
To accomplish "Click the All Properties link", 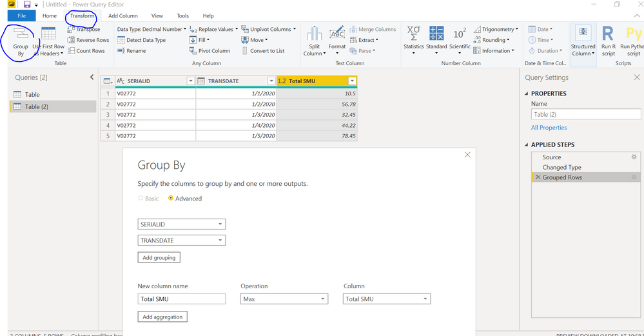I will tap(549, 127).
